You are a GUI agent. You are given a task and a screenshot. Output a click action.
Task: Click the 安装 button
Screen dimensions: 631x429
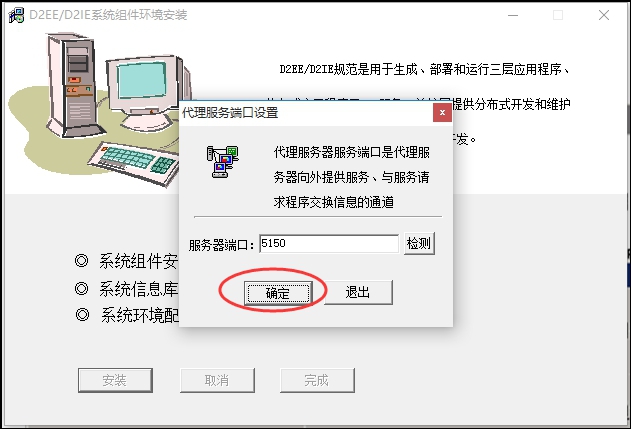click(115, 380)
